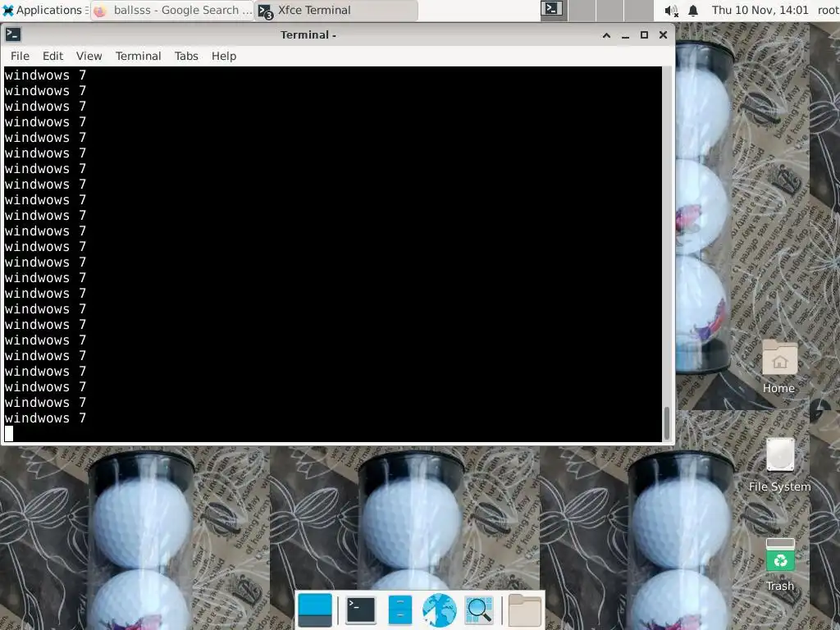The height and width of the screenshot is (630, 840).
Task: Click the Firefox icon on the ballsss taskbar button
Action: pos(100,11)
